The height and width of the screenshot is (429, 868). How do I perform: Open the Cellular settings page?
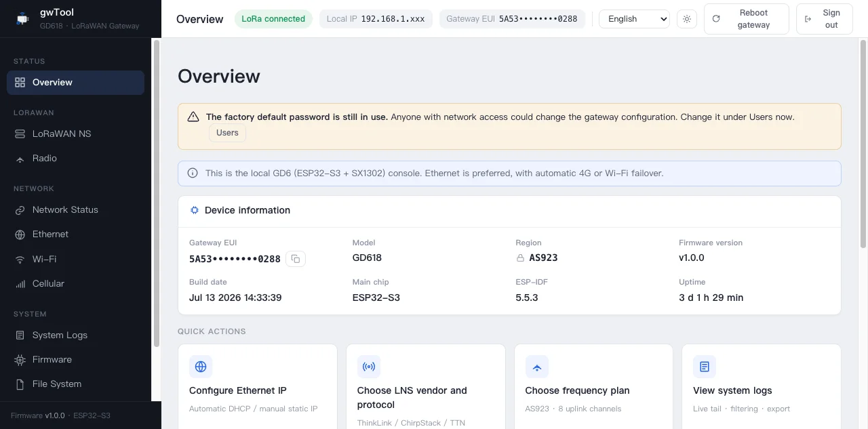pos(75,284)
